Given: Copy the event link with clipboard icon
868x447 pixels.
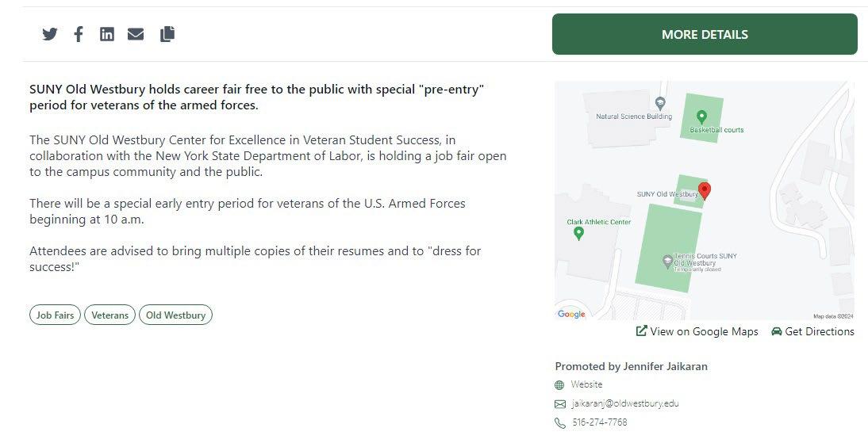Looking at the screenshot, I should pos(167,34).
